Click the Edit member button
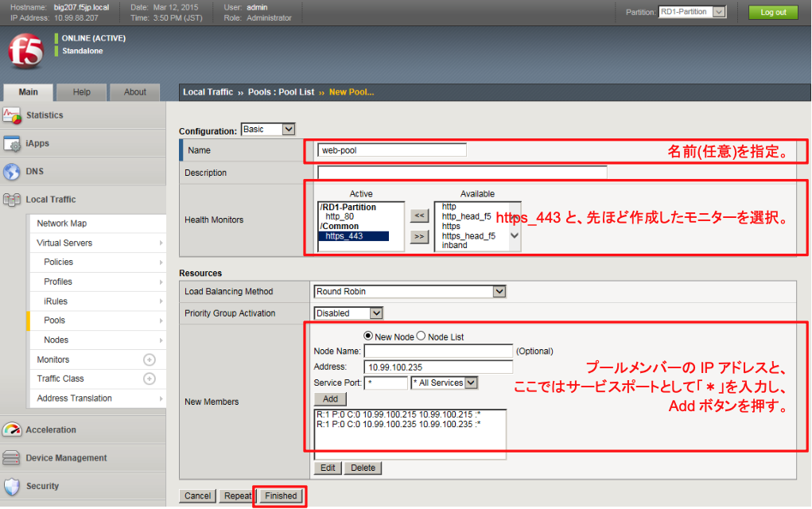812x509 pixels. pyautogui.click(x=328, y=468)
